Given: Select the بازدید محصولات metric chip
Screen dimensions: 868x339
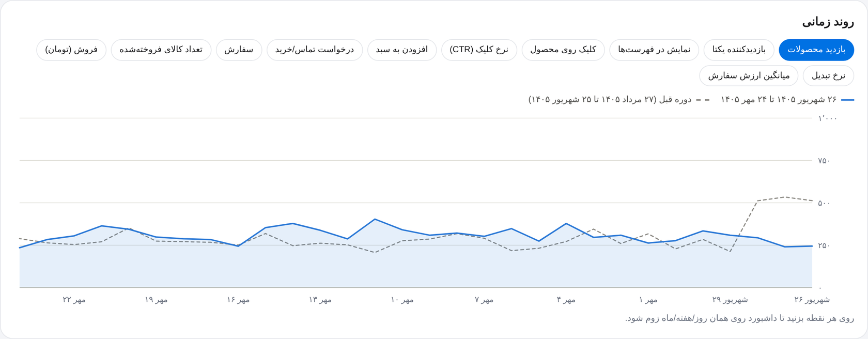Looking at the screenshot, I should tap(816, 50).
